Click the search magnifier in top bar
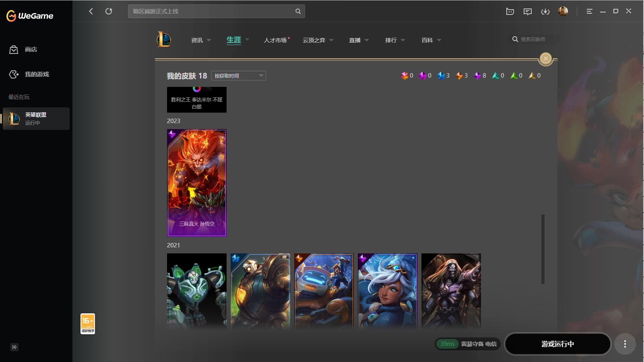The height and width of the screenshot is (362, 644). tap(298, 11)
